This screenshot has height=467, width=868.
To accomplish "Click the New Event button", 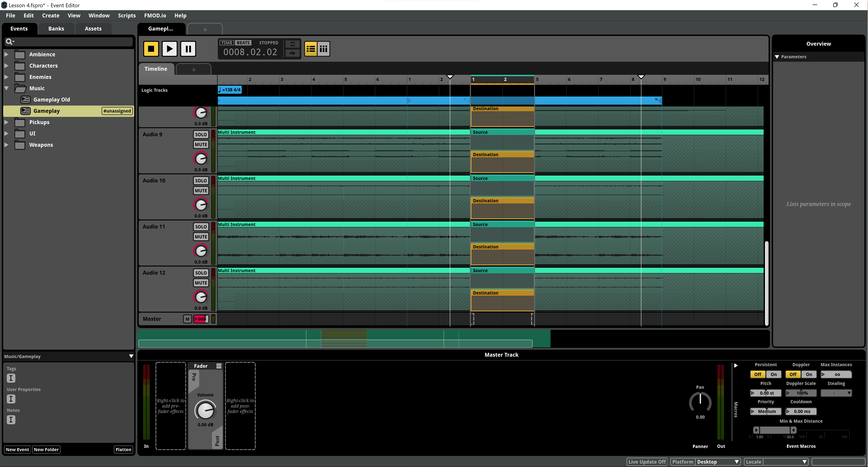I will tap(18, 449).
